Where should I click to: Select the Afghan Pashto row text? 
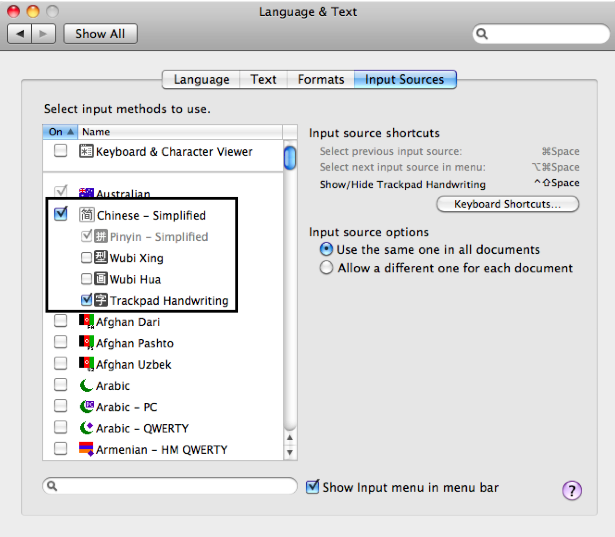point(135,343)
